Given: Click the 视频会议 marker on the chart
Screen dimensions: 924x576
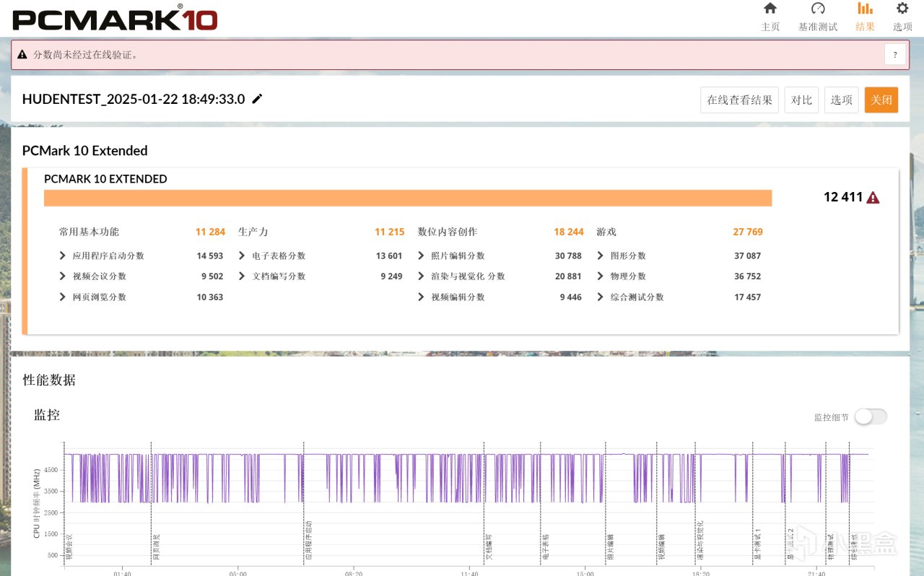Looking at the screenshot, I should tap(69, 547).
